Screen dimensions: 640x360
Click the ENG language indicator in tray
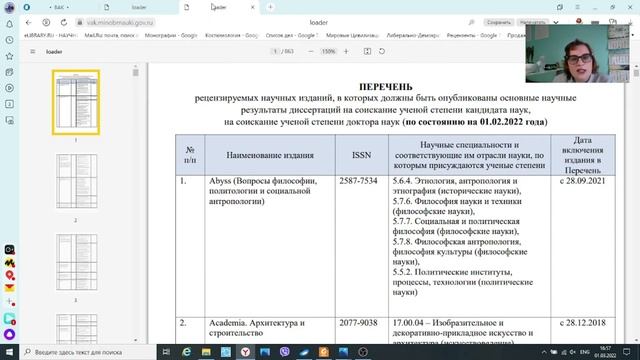(584, 352)
